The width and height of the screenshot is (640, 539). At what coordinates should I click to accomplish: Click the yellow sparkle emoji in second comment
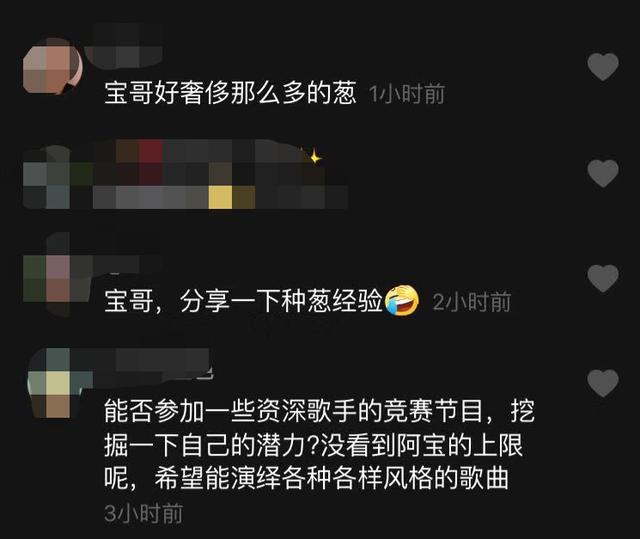(314, 157)
